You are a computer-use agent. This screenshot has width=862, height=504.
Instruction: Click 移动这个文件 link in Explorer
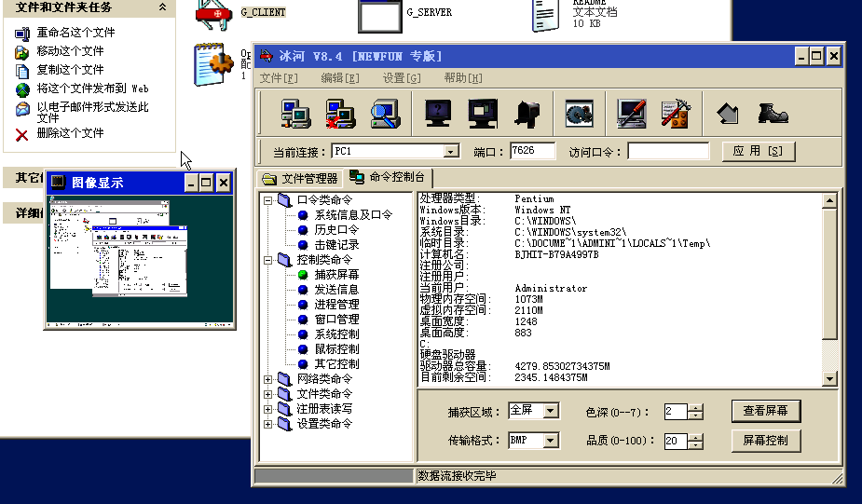click(71, 51)
